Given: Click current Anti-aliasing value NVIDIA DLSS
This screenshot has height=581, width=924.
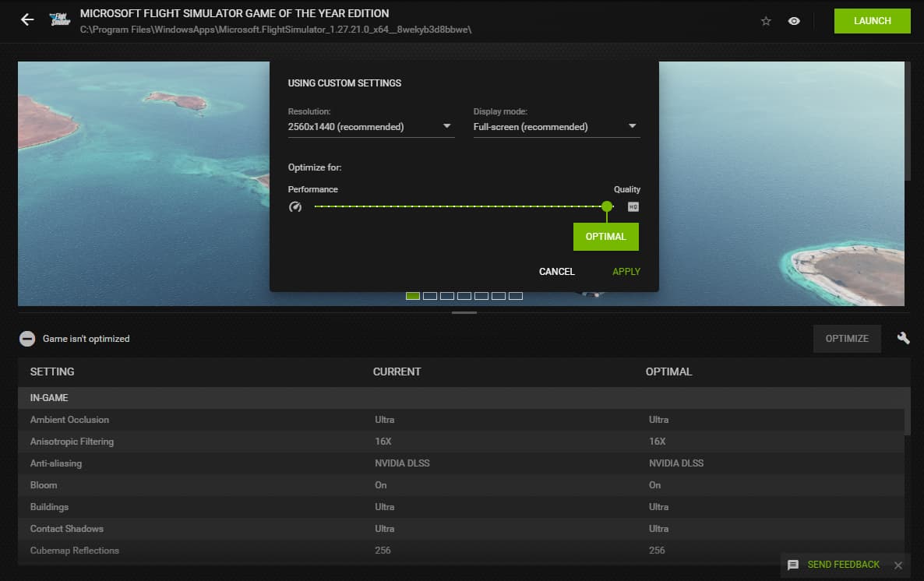Looking at the screenshot, I should pyautogui.click(x=402, y=463).
